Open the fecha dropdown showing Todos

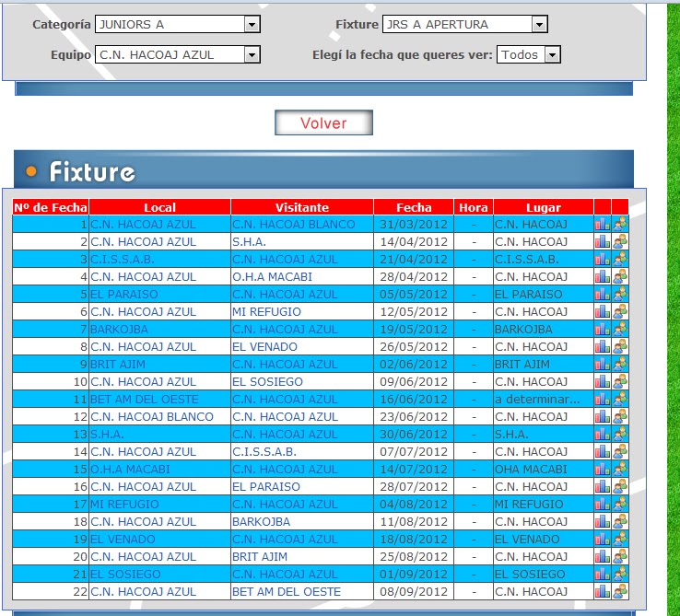point(529,54)
